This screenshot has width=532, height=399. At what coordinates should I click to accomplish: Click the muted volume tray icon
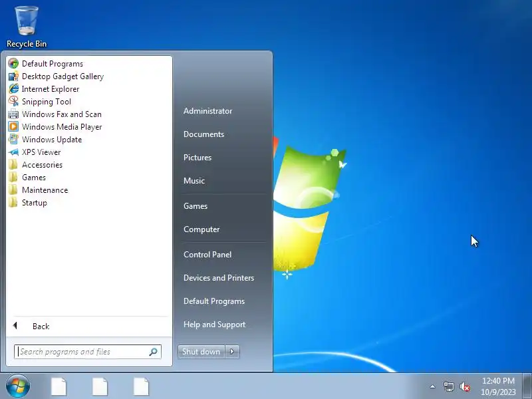click(465, 386)
